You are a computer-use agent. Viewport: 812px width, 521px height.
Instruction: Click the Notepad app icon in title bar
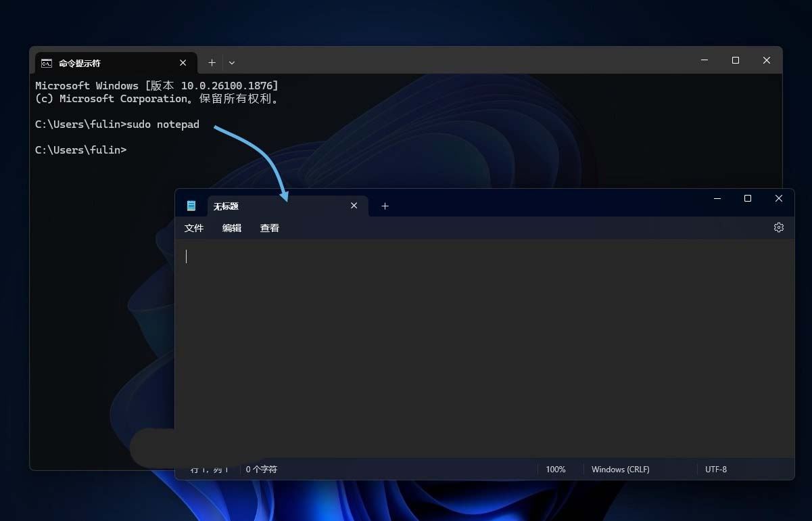coord(191,206)
